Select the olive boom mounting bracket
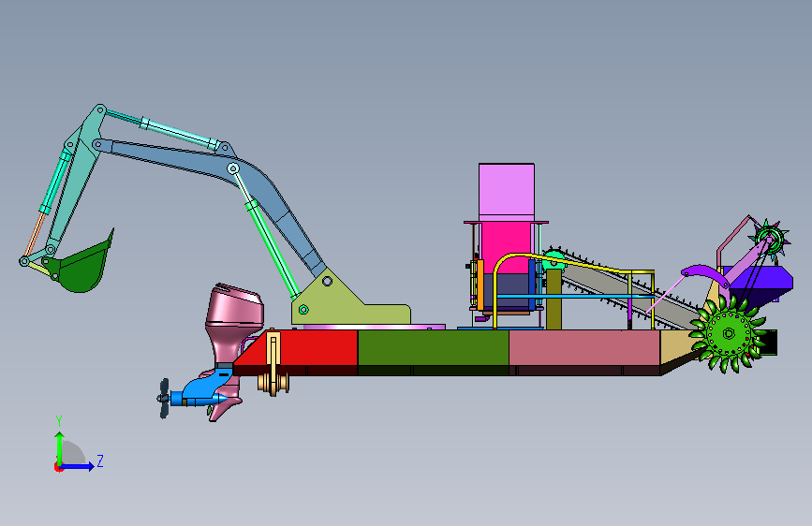The width and height of the screenshot is (812, 526). pos(352,303)
